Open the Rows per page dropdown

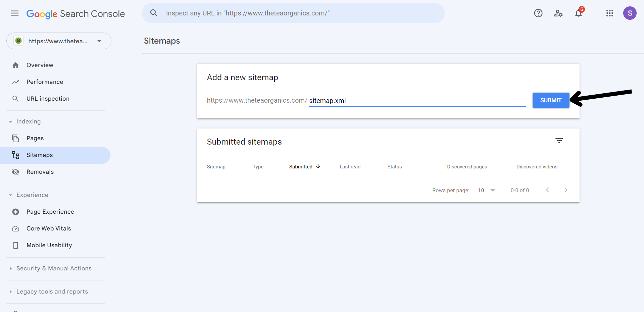pos(486,190)
